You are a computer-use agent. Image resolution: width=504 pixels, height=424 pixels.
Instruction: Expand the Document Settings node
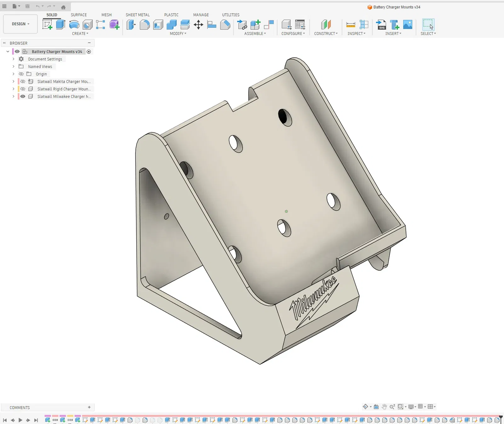coord(13,59)
